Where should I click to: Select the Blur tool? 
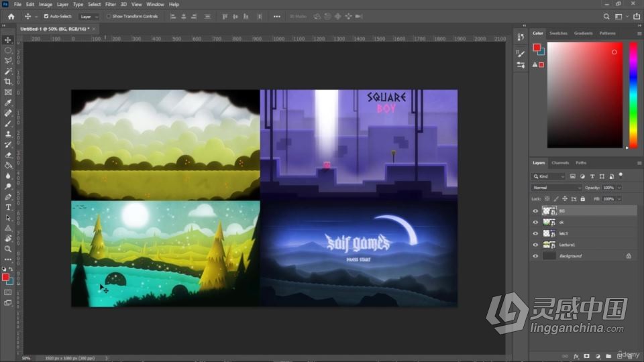coord(8,176)
